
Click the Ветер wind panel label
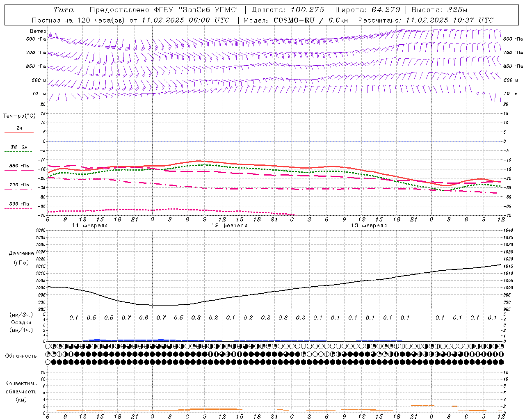tap(38, 31)
